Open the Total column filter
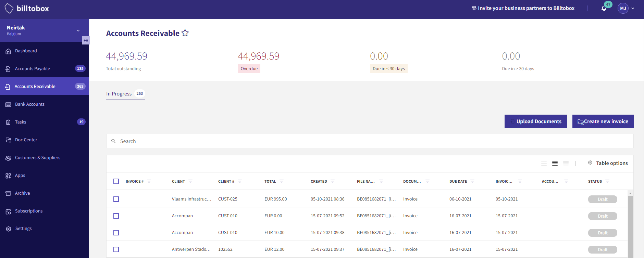644x258 pixels. coord(282,181)
